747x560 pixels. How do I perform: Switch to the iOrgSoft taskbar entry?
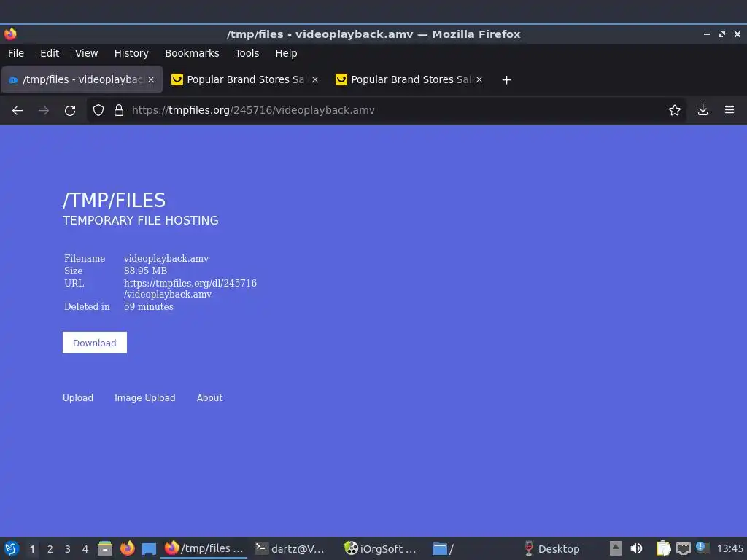(x=380, y=548)
